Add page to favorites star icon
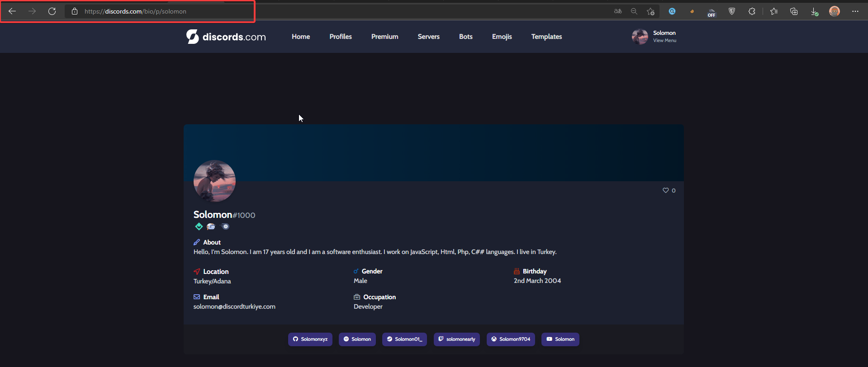 tap(650, 11)
